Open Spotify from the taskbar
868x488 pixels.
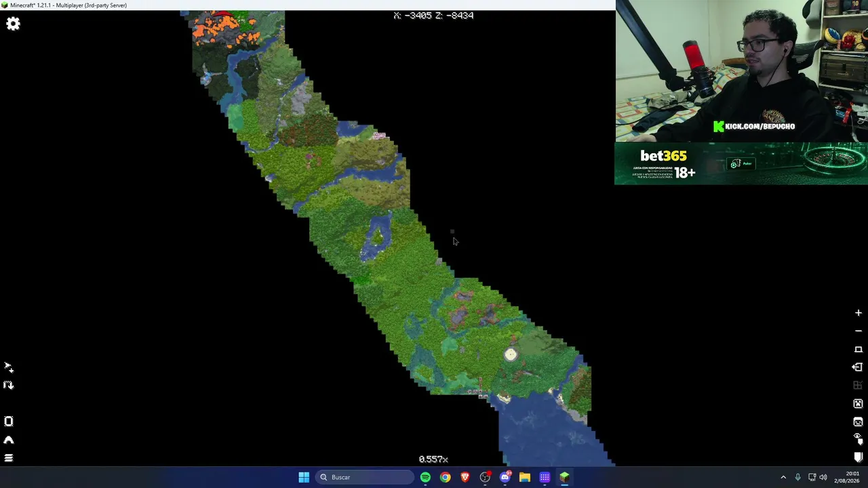click(425, 477)
